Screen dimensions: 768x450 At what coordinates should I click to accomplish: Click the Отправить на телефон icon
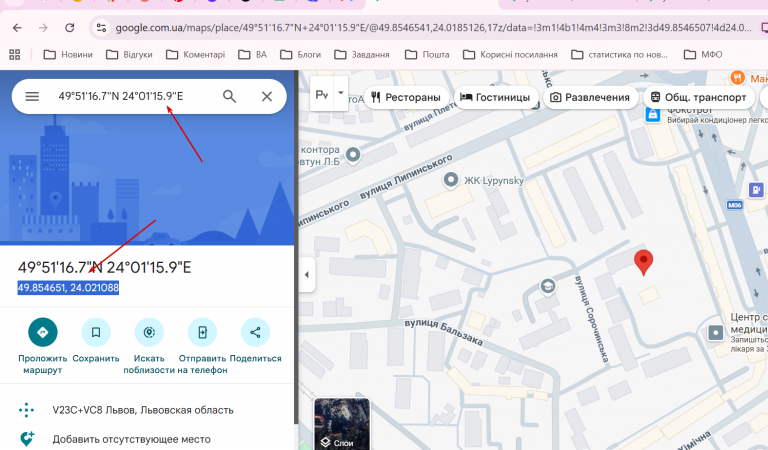(x=202, y=332)
